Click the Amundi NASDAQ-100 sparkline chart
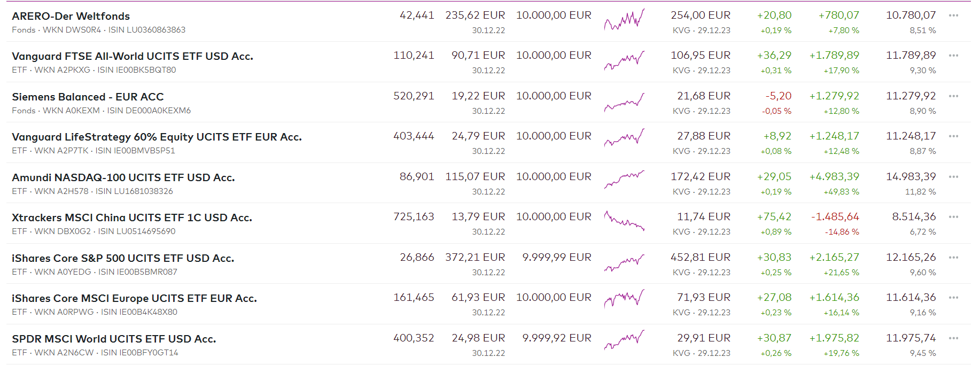Image resolution: width=980 pixels, height=365 pixels. tap(624, 181)
